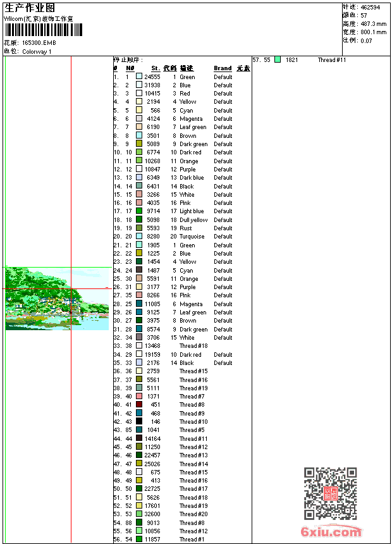Select the swatch for row 9 Dark green 5089
Image resolution: width=392 pixels, height=544 pixels.
139,144
